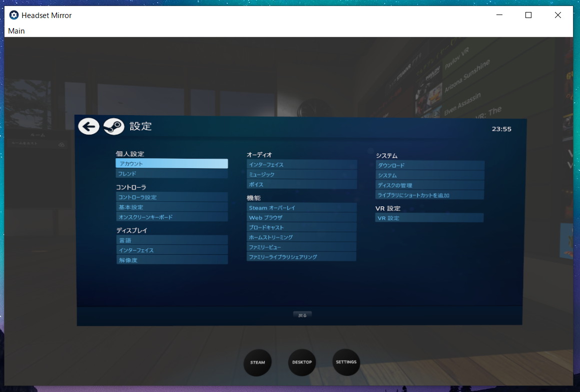
Task: Click the 戻る button at bottom
Action: [x=303, y=315]
